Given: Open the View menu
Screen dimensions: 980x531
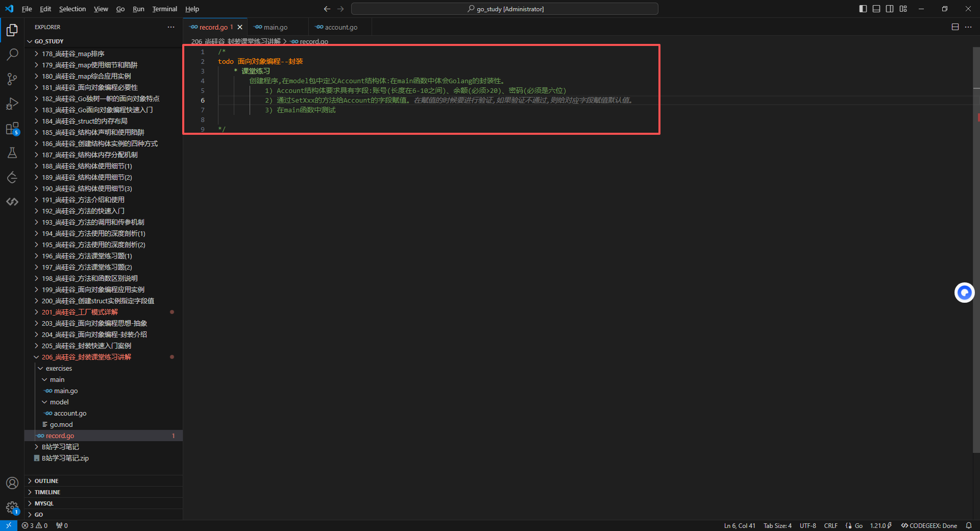Looking at the screenshot, I should click(101, 9).
